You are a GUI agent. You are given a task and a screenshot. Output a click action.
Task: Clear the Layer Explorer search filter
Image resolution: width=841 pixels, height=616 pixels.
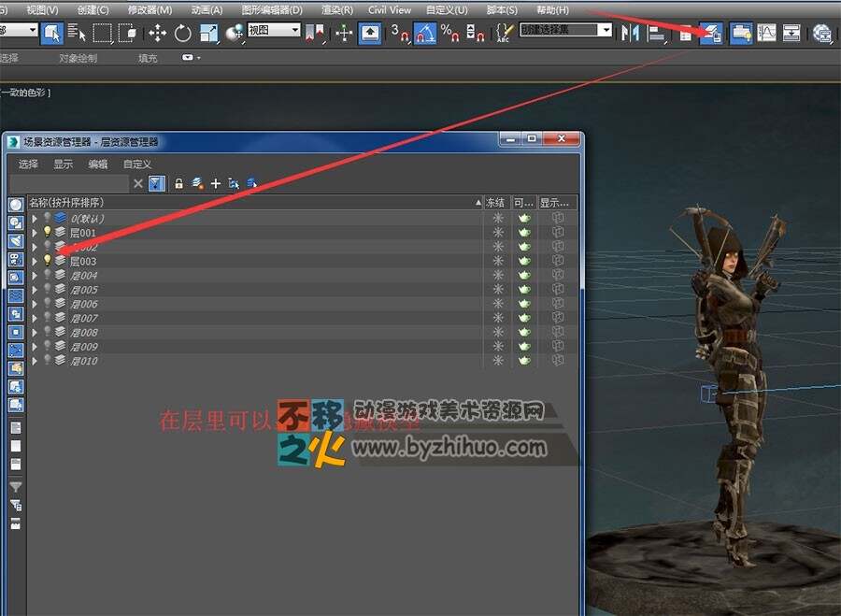138,183
